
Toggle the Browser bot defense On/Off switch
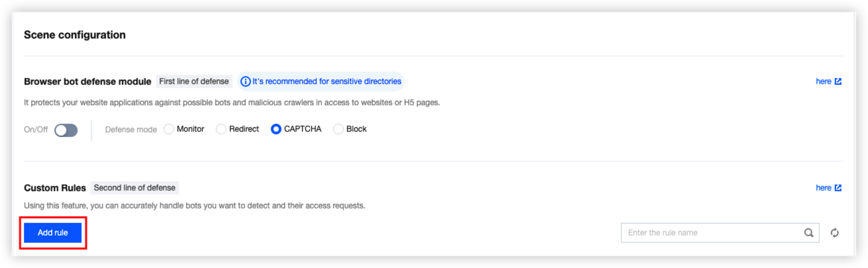pyautogui.click(x=66, y=130)
